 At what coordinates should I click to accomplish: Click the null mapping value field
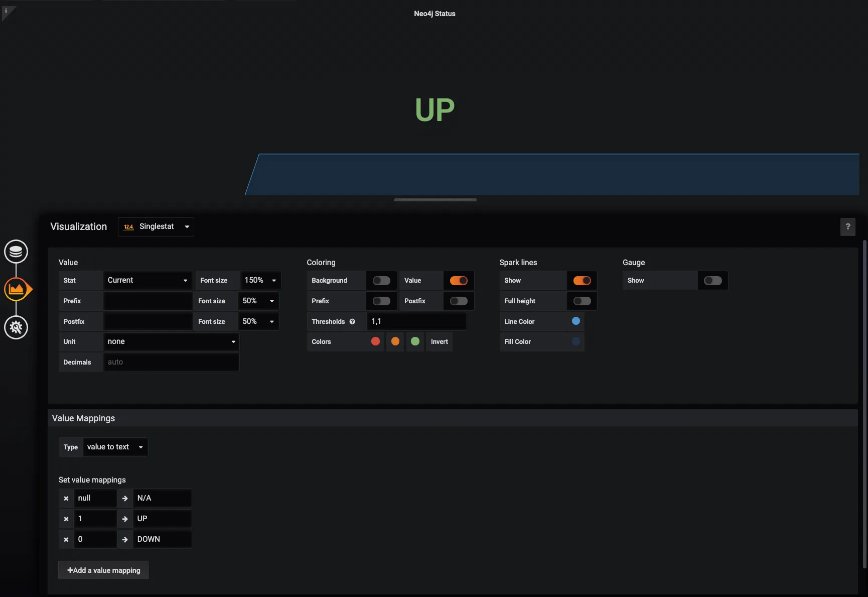tap(95, 498)
